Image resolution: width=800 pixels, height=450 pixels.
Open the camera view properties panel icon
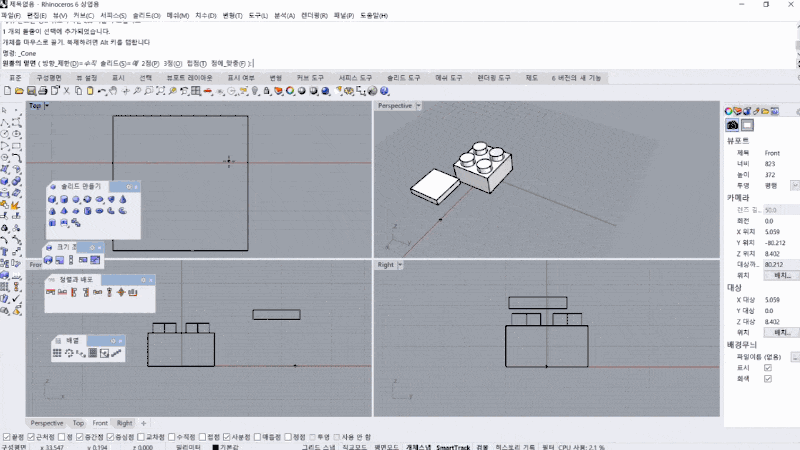click(x=732, y=125)
